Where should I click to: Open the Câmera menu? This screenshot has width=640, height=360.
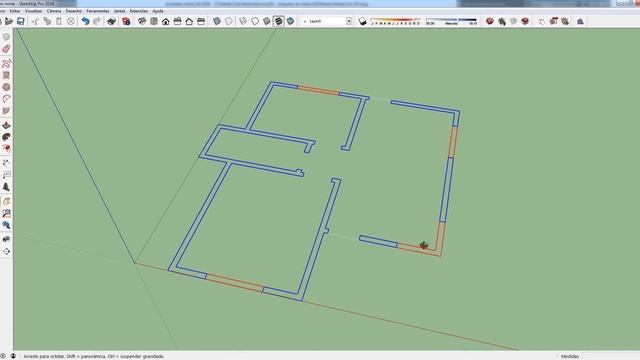[x=54, y=11]
